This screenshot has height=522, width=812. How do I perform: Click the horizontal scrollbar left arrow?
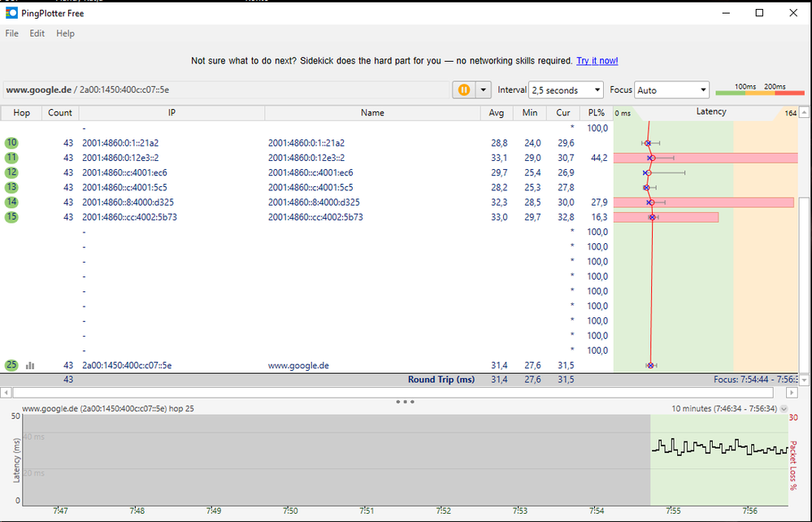(6, 393)
